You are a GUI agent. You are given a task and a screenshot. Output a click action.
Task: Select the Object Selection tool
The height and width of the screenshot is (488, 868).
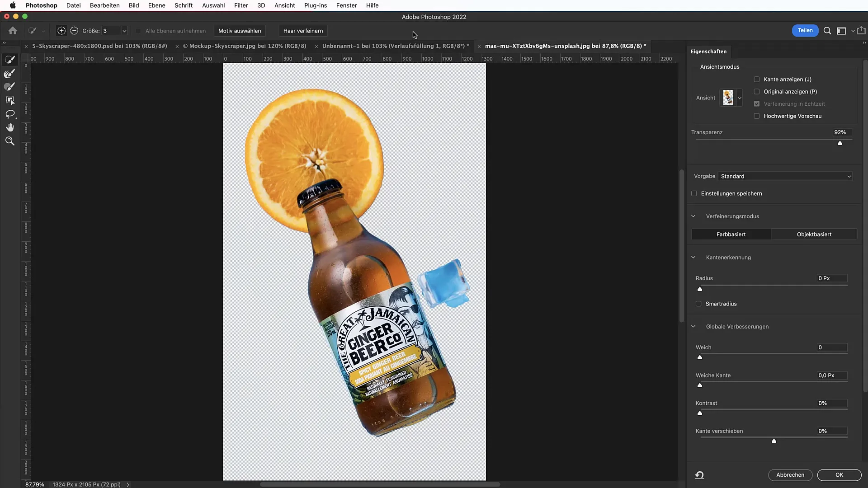click(10, 100)
